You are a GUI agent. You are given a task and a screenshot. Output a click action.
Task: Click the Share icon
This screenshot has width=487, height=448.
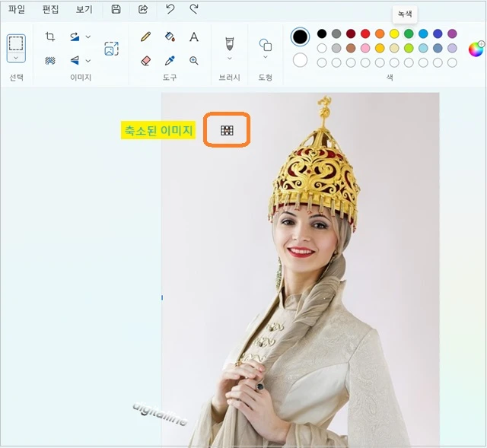click(x=143, y=9)
